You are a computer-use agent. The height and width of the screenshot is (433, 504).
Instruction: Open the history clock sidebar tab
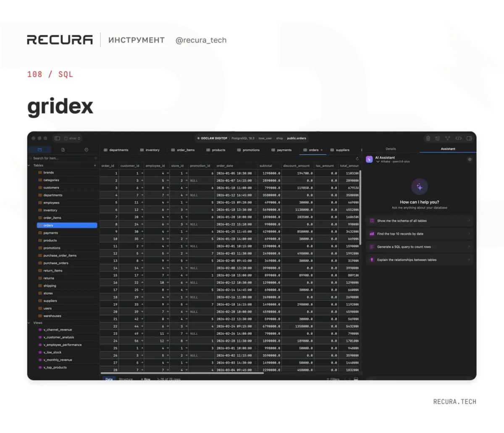tap(87, 150)
